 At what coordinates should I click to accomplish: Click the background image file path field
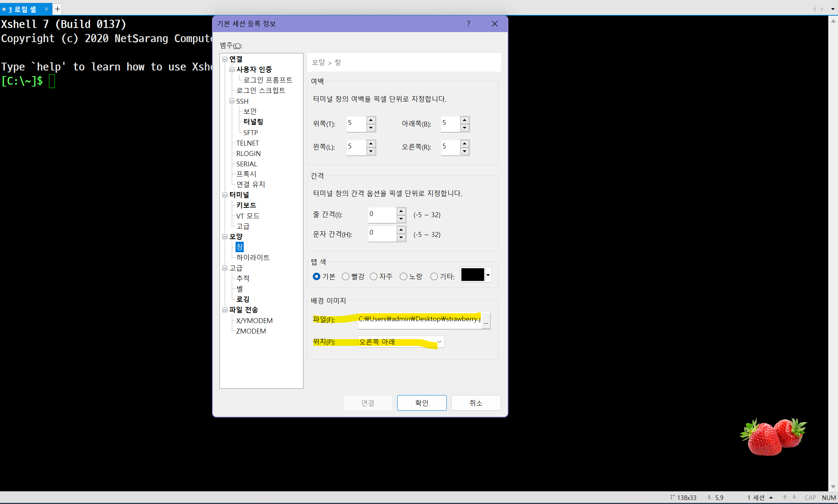419,319
